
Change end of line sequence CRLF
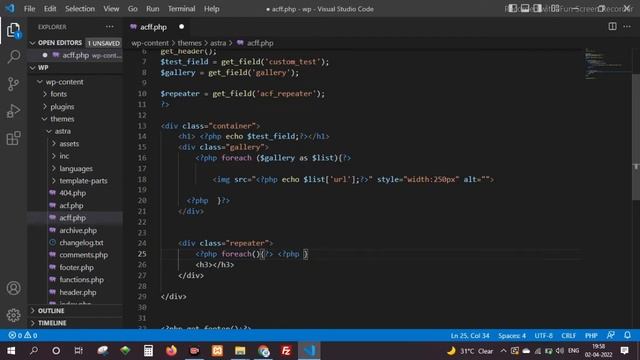pyautogui.click(x=568, y=336)
